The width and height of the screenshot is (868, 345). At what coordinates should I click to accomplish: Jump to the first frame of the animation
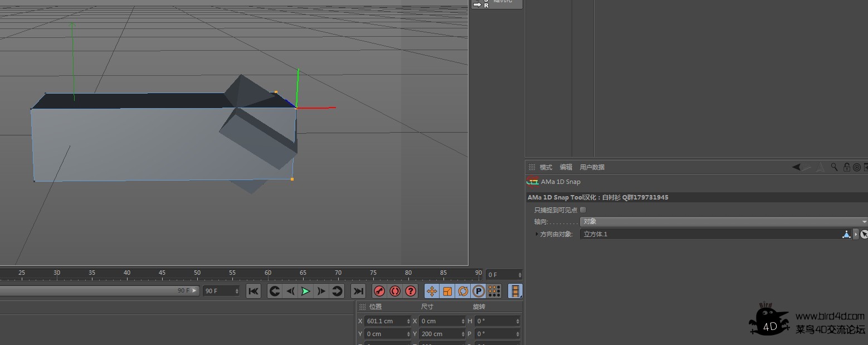253,291
